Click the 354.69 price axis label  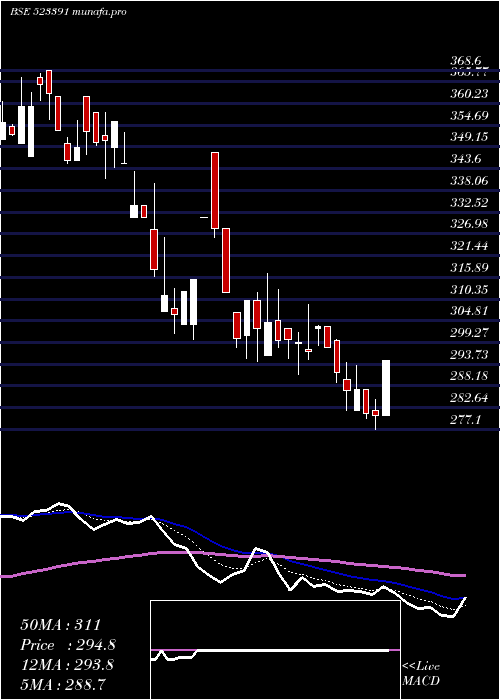pos(469,116)
